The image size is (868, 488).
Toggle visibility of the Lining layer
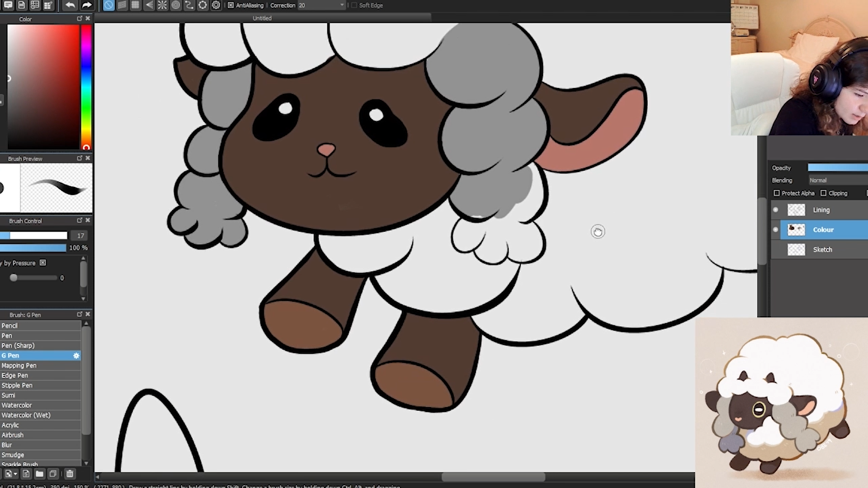click(x=776, y=210)
